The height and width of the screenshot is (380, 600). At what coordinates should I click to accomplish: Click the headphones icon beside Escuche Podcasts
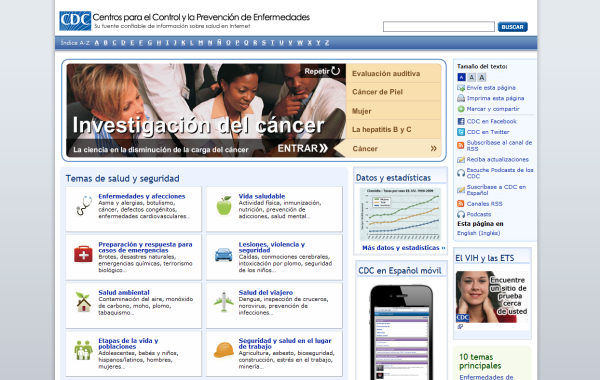pyautogui.click(x=461, y=173)
